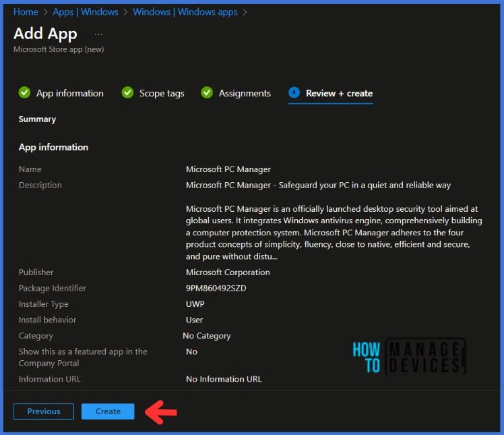504x435 pixels.
Task: Go back with the Previous button
Action: pos(44,411)
